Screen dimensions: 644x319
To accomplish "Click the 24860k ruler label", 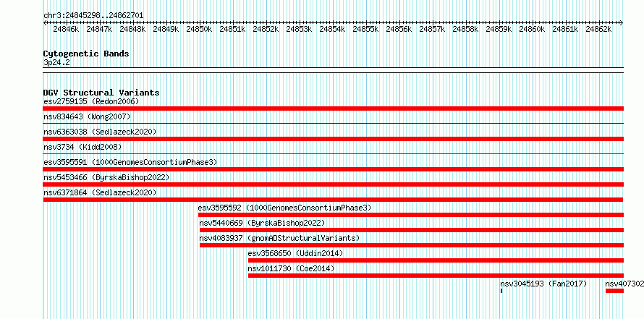I will coord(532,29).
